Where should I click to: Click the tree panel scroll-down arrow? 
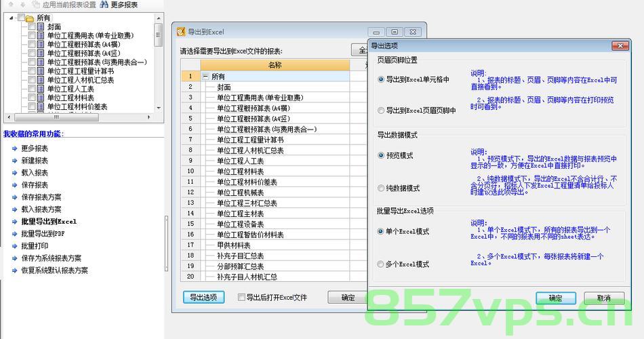(x=159, y=108)
